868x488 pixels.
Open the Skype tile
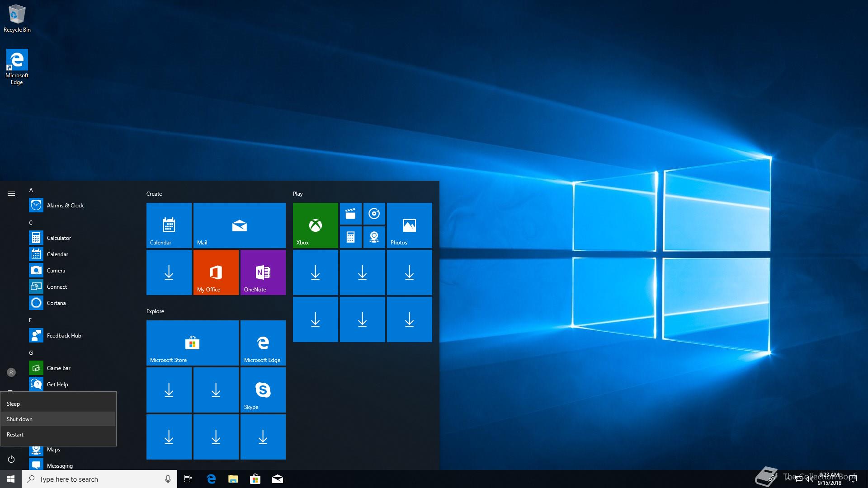[263, 389]
